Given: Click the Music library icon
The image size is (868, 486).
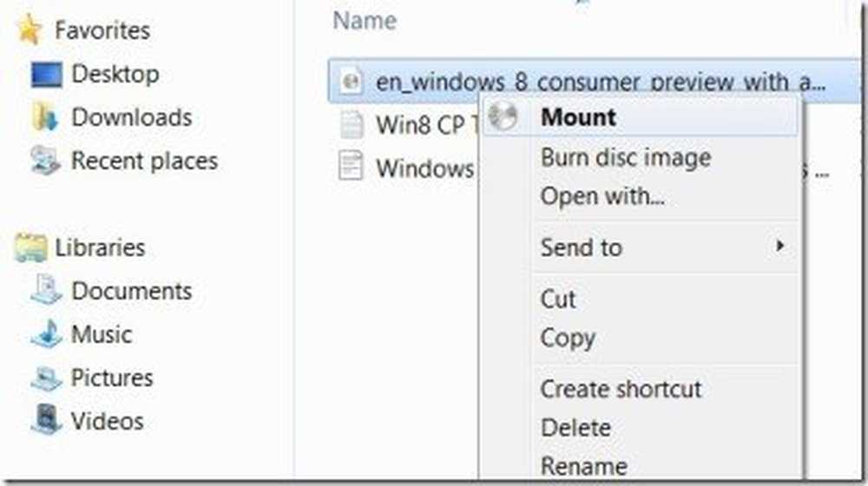Looking at the screenshot, I should (x=46, y=335).
